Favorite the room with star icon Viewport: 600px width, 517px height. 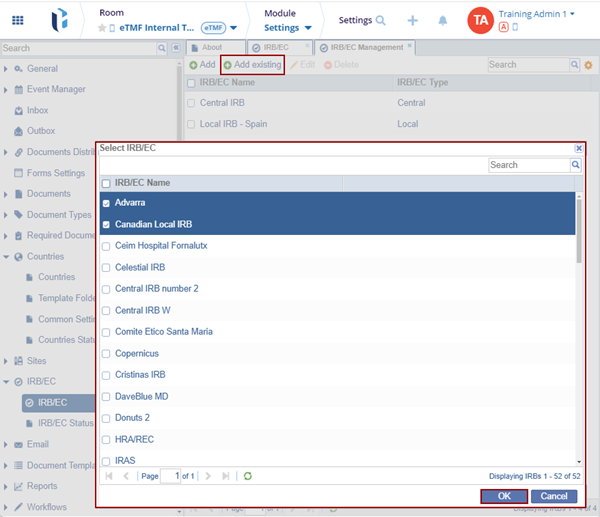pos(102,28)
